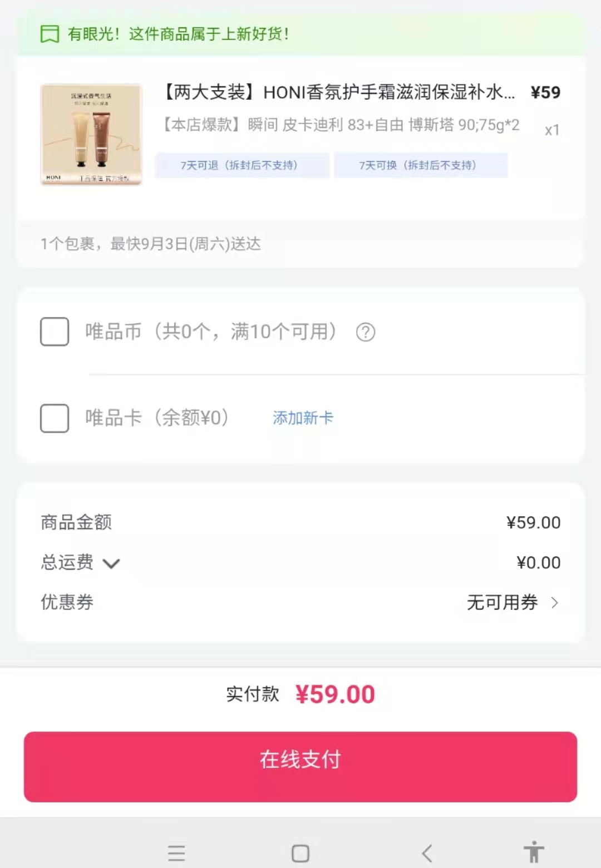Screen dimensions: 601x868
Task: Check the 唯品卡 balance checkbox
Action: pos(55,418)
